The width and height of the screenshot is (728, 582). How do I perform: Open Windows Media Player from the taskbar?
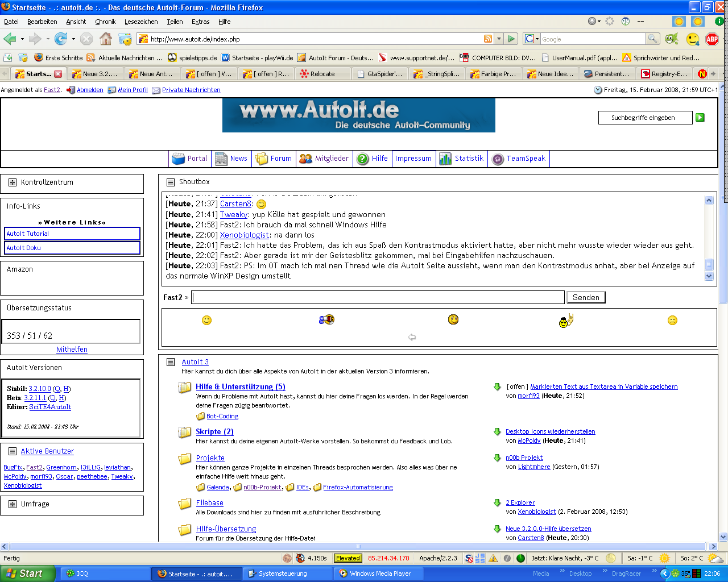[x=375, y=573]
